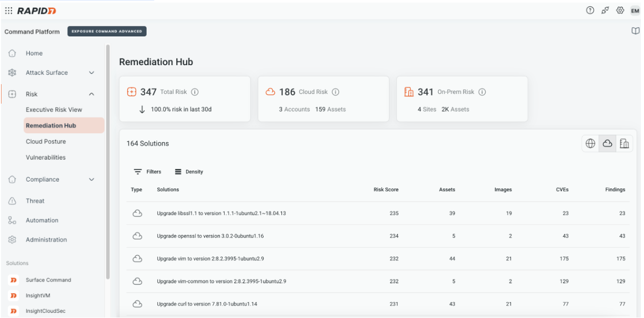Change table Density setting
The height and width of the screenshot is (318, 644).
click(x=189, y=172)
